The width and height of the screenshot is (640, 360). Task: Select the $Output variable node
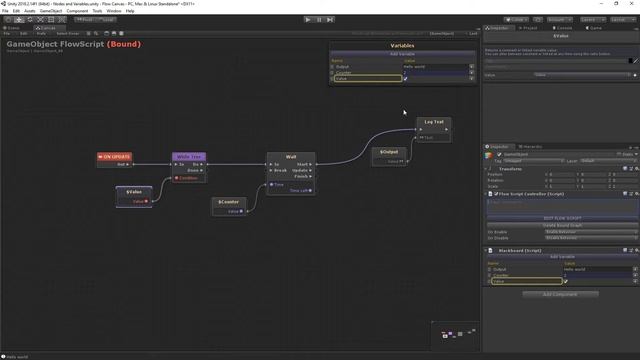point(389,157)
